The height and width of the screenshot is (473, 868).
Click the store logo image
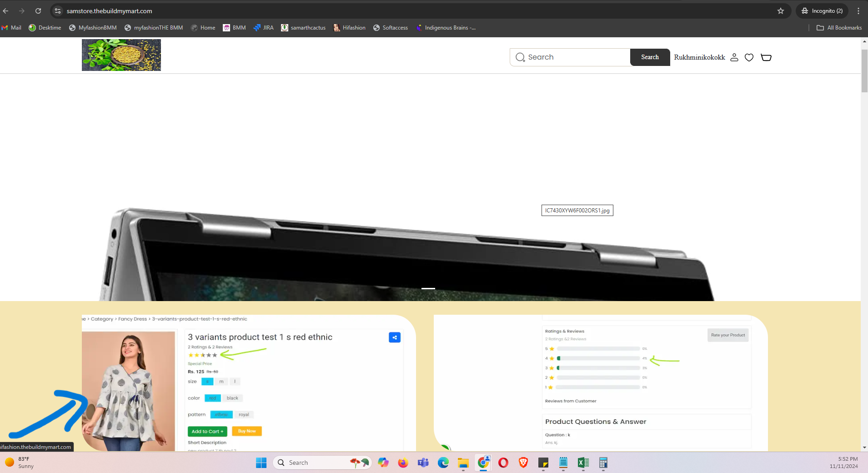tap(121, 55)
